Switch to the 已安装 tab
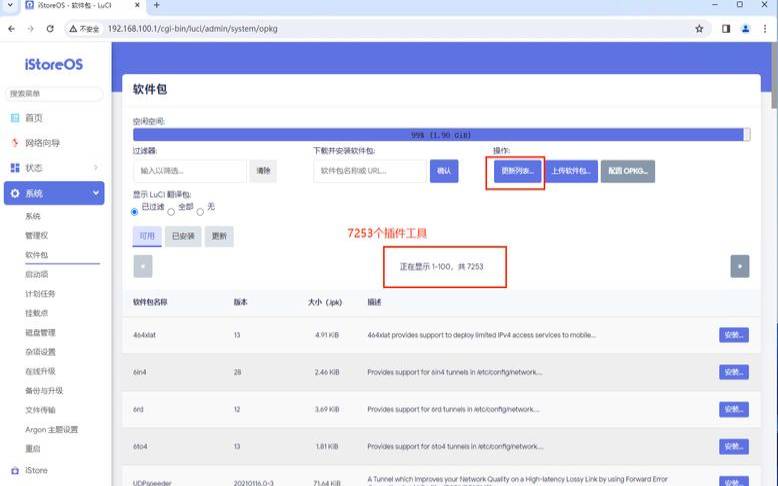778x486 pixels. pos(183,237)
